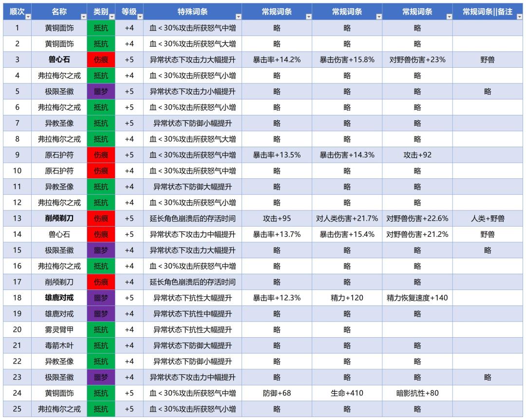
Task: Select the bold 兽心石 name cell
Action: point(59,60)
